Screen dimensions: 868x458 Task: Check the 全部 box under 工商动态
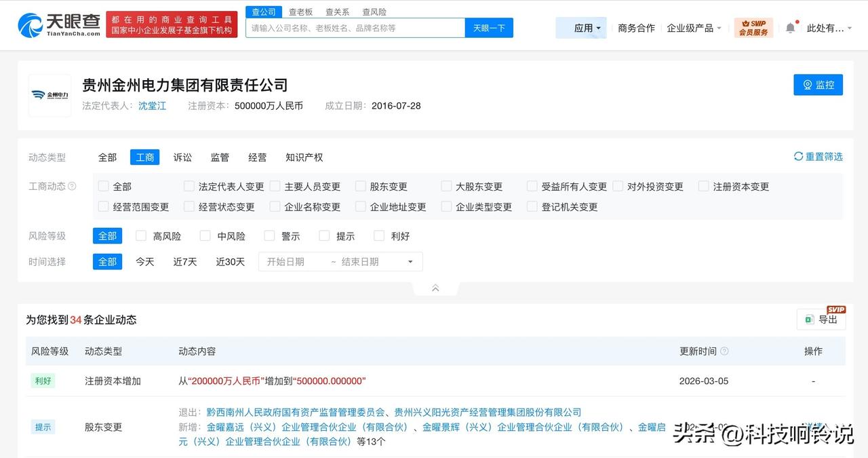(x=103, y=186)
